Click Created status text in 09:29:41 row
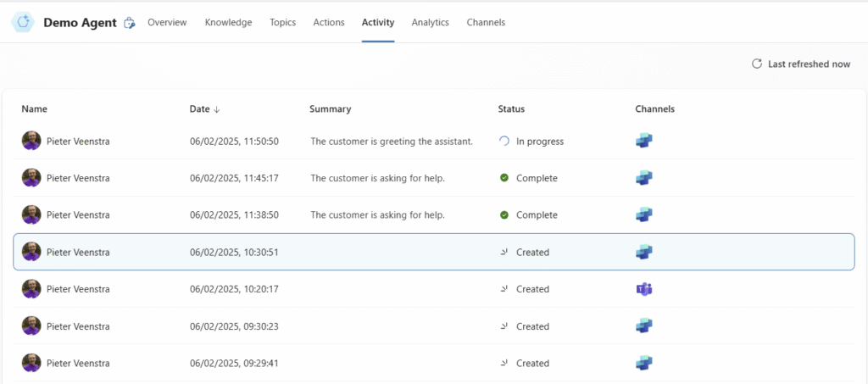Viewport: 868px width, 384px height. [x=532, y=363]
